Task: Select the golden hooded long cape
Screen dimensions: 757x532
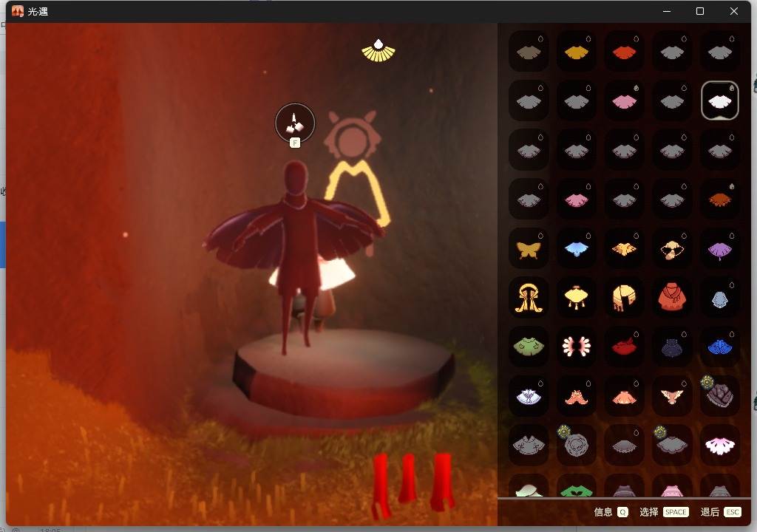Action: [529, 297]
